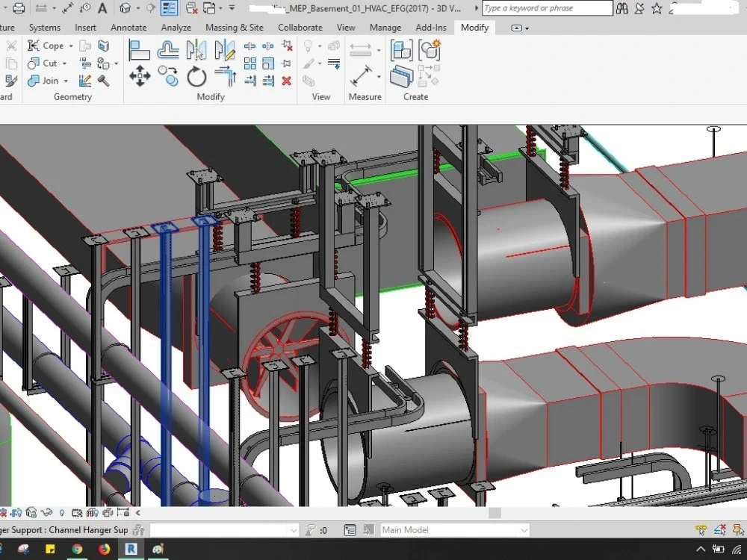Activate Mirror - Pick Axis tool
Image resolution: width=747 pixels, height=560 pixels.
click(x=196, y=49)
